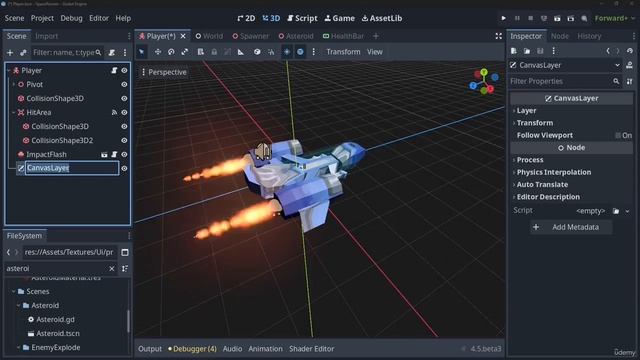Toggle visibility of HitArea node
640x360 pixels.
124,112
